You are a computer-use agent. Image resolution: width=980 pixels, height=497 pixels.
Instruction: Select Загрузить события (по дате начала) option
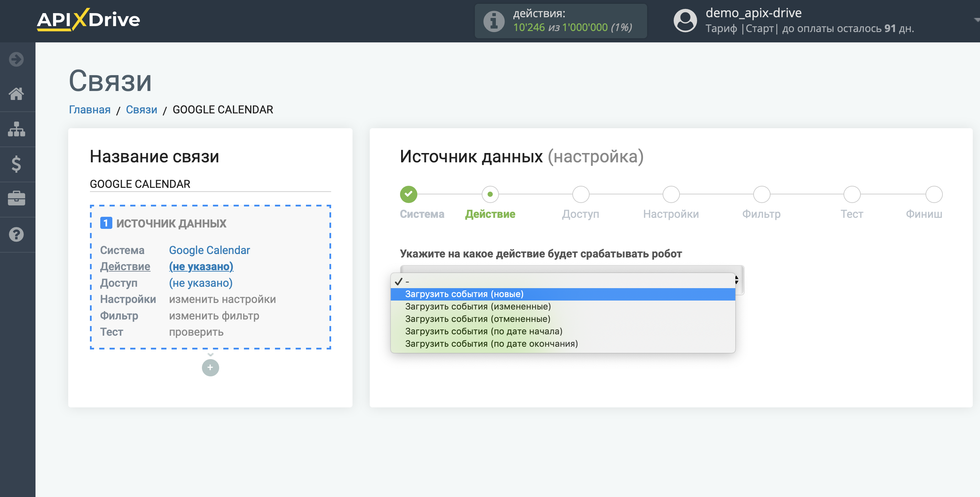point(483,331)
